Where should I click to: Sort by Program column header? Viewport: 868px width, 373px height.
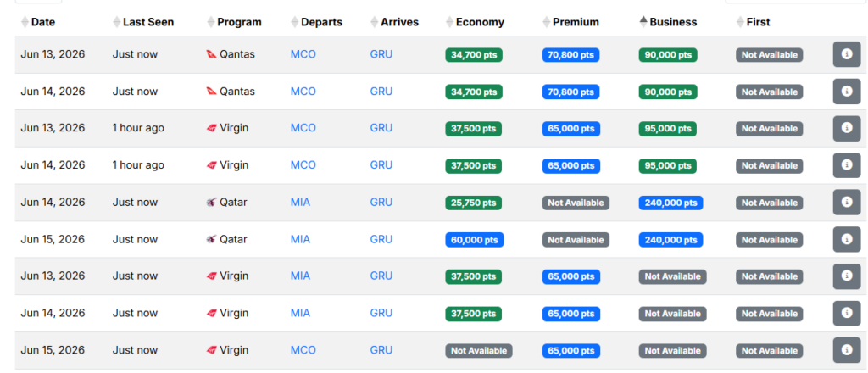pyautogui.click(x=238, y=22)
